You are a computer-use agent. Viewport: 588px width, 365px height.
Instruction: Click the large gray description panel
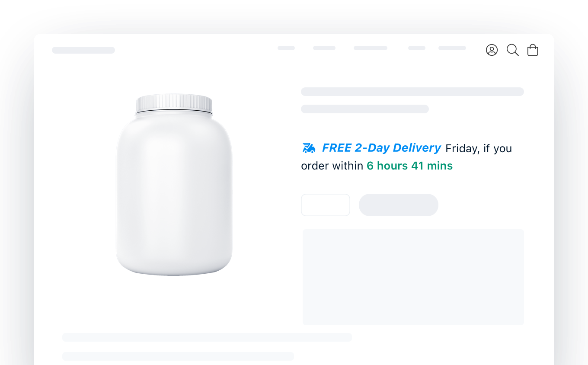coord(413,277)
